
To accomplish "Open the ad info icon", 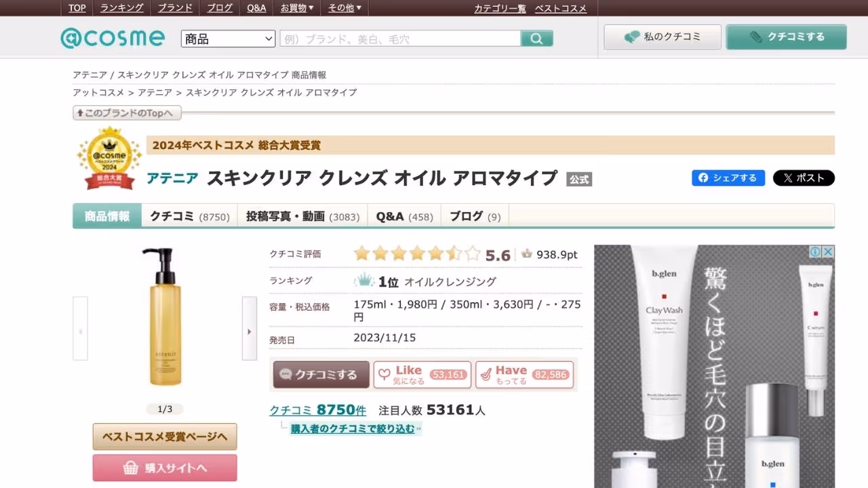I will (815, 251).
